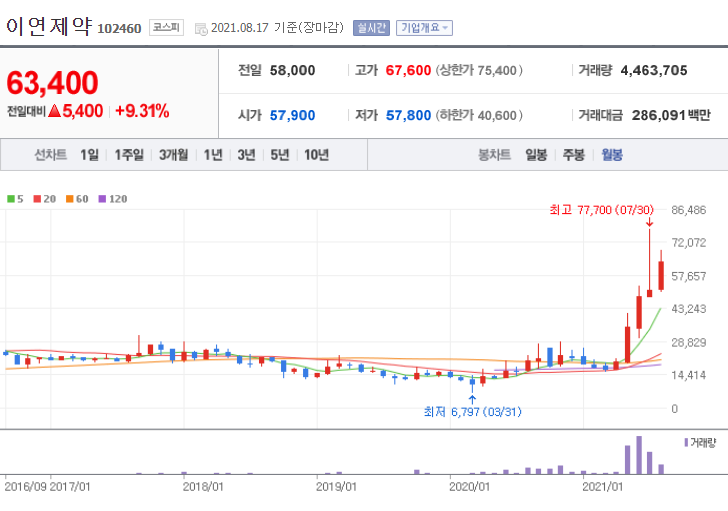Viewport: 728px width, 511px height.
Task: Click the calendar icon beside the date
Action: [x=201, y=29]
